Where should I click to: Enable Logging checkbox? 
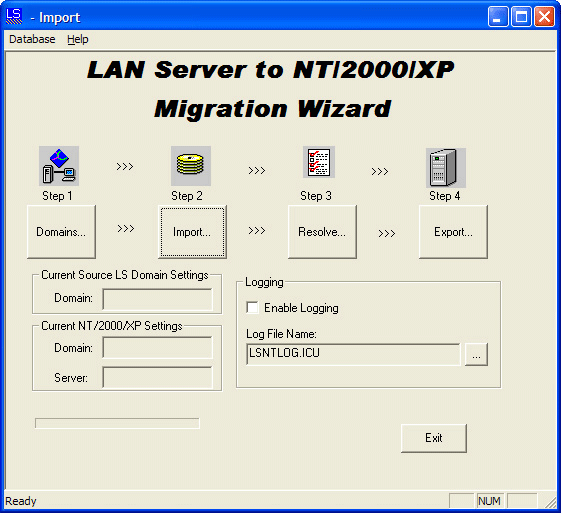click(252, 308)
